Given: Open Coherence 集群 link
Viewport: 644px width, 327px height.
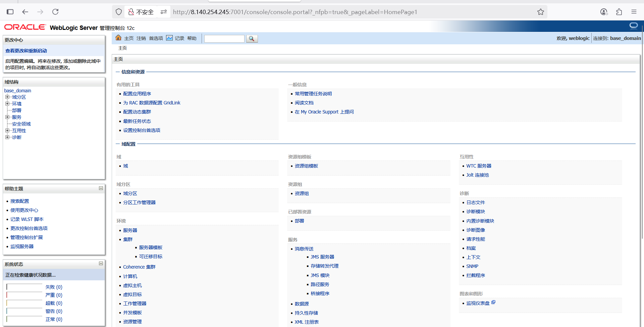Looking at the screenshot, I should click(139, 267).
